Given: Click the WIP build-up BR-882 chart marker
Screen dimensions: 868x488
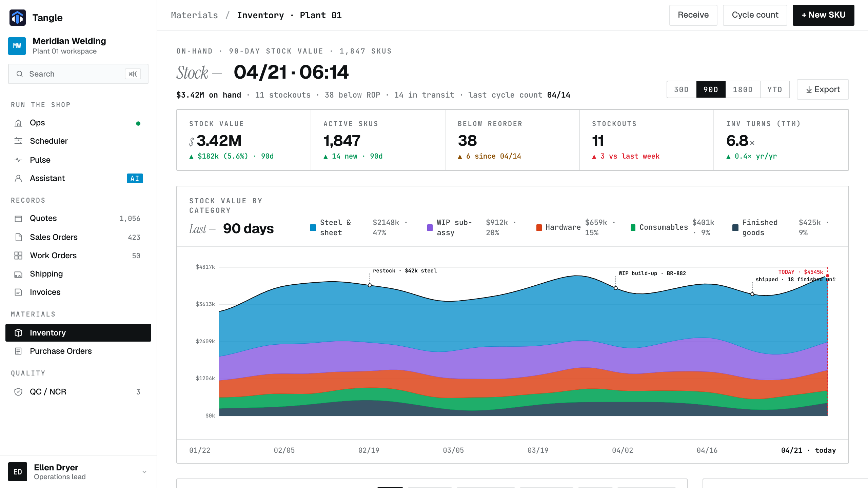Looking at the screenshot, I should click(616, 288).
